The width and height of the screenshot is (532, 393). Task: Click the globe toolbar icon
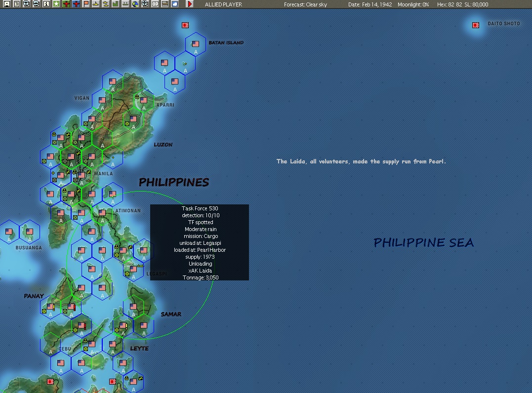tap(135, 4)
